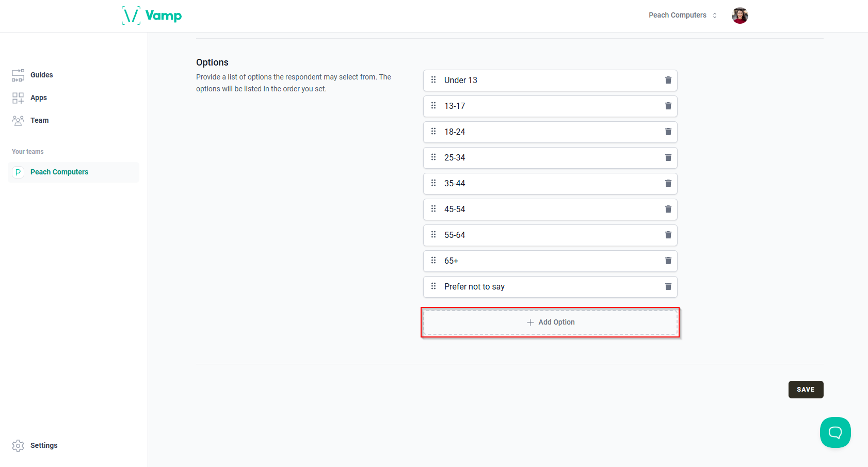Grab the drag handle for "18-24"
The image size is (868, 467).
coord(433,132)
